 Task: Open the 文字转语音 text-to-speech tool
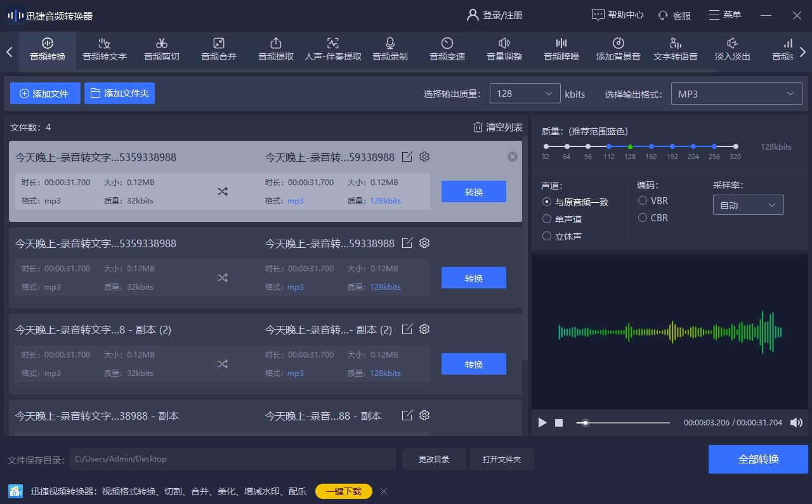tap(674, 51)
